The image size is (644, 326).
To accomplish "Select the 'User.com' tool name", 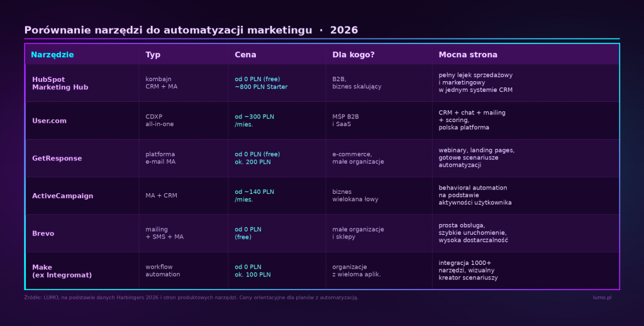I will (x=49, y=121).
